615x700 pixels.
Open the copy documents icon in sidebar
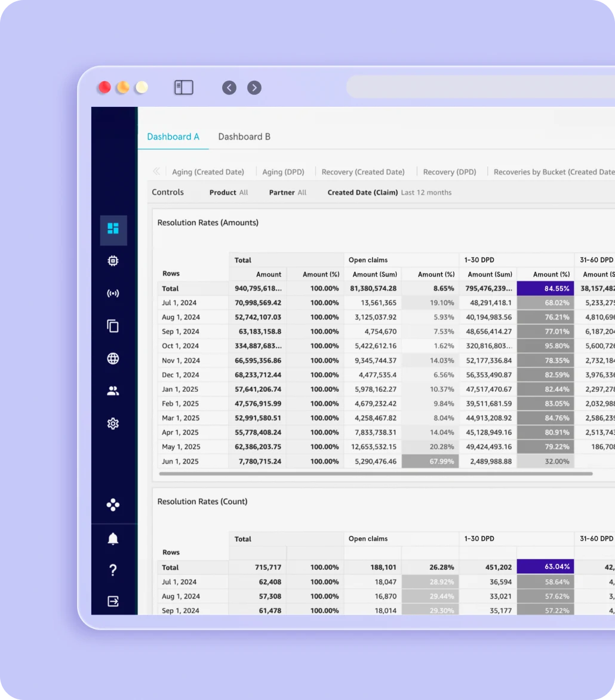(x=113, y=326)
